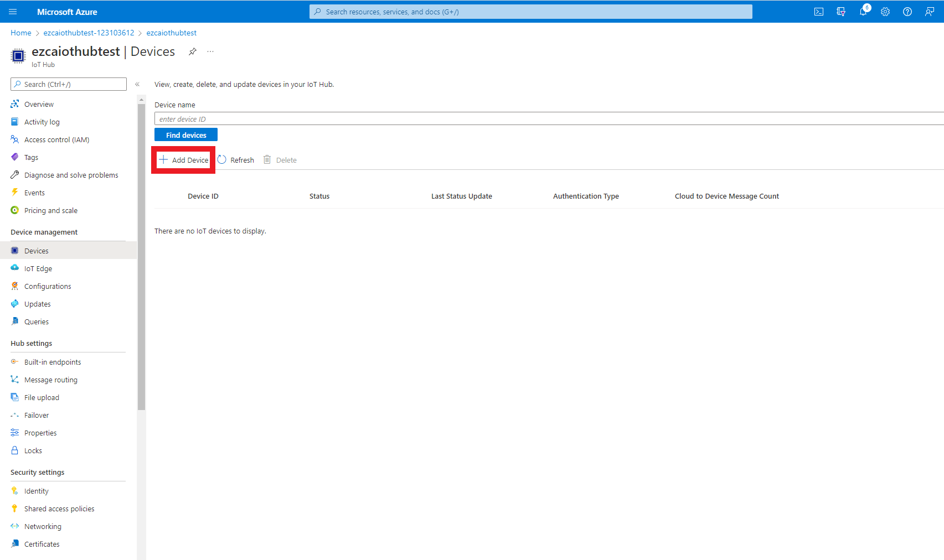Click the Built-in endpoints icon
944x560 pixels.
15,362
